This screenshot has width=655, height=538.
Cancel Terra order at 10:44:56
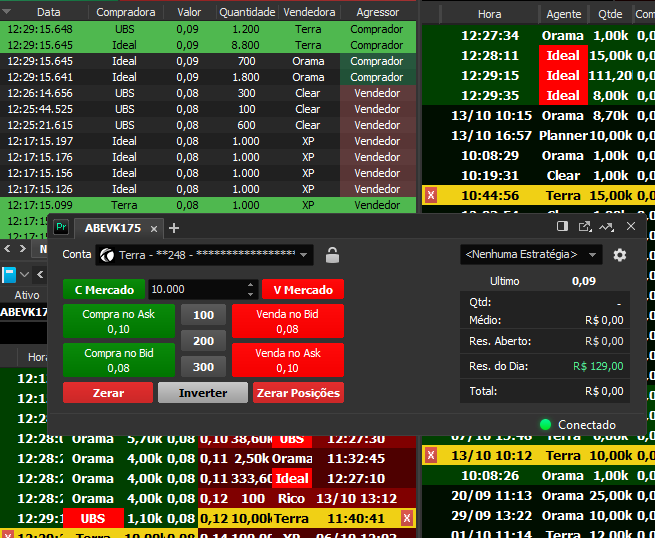(431, 195)
